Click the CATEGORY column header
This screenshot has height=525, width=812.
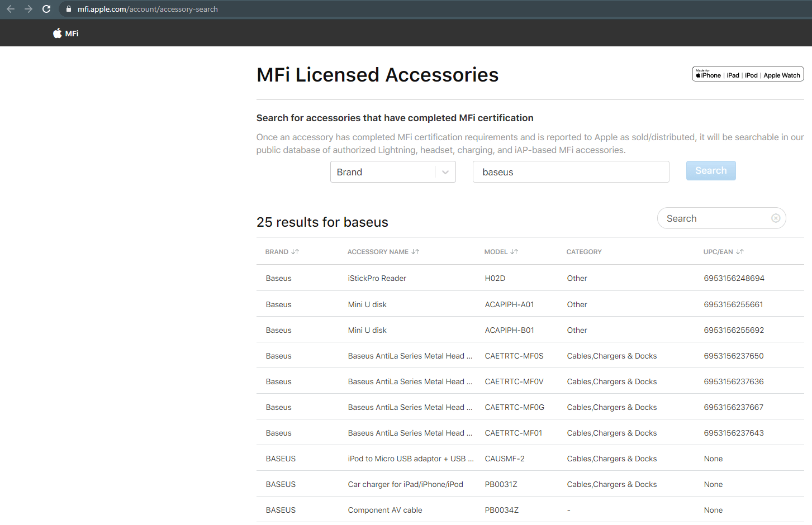(584, 252)
